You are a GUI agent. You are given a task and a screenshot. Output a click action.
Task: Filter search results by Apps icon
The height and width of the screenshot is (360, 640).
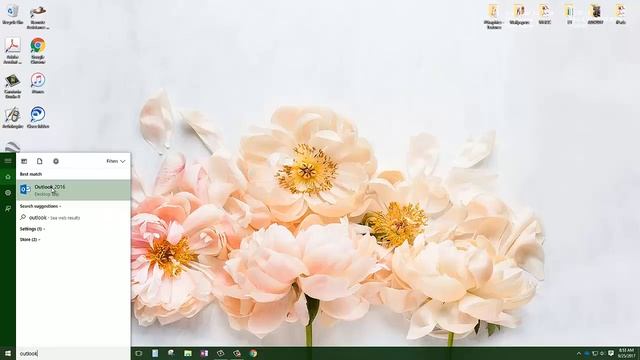(x=24, y=161)
